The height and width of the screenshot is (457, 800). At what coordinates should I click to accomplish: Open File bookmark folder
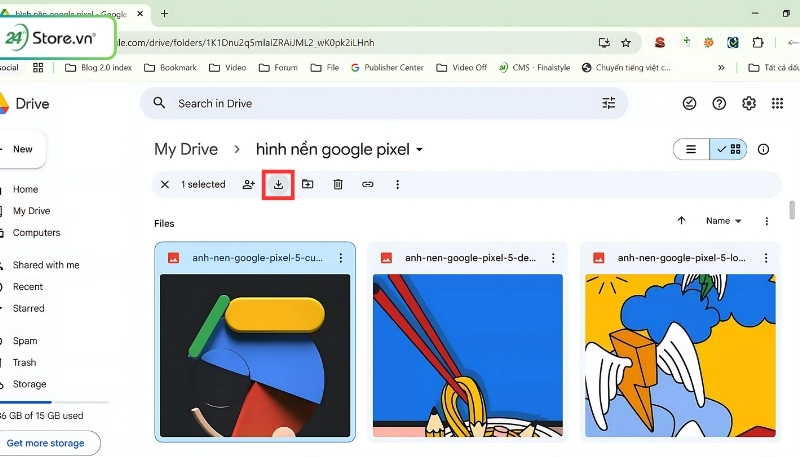coord(324,67)
